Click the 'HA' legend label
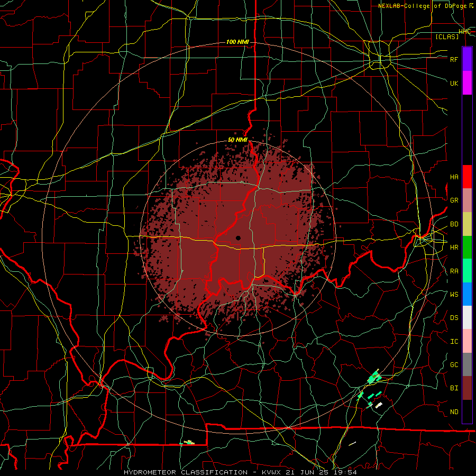Image resolution: width=476 pixels, height=476 pixels. point(454,177)
